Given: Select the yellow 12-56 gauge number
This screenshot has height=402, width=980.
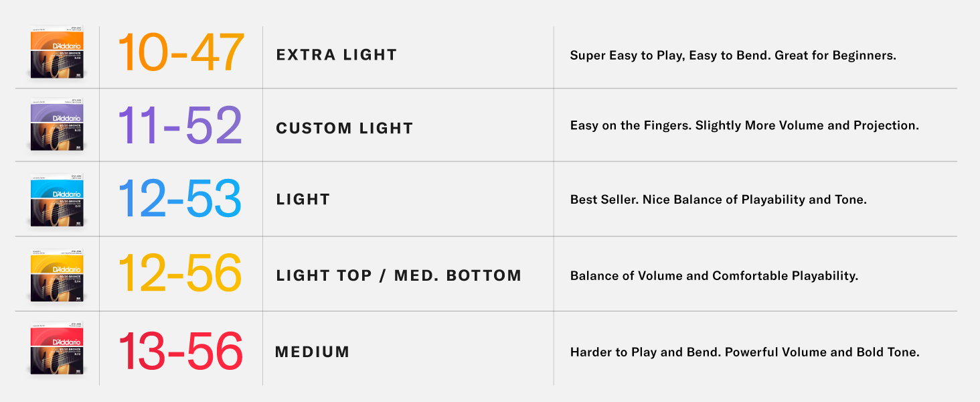Looking at the screenshot, I should [179, 275].
